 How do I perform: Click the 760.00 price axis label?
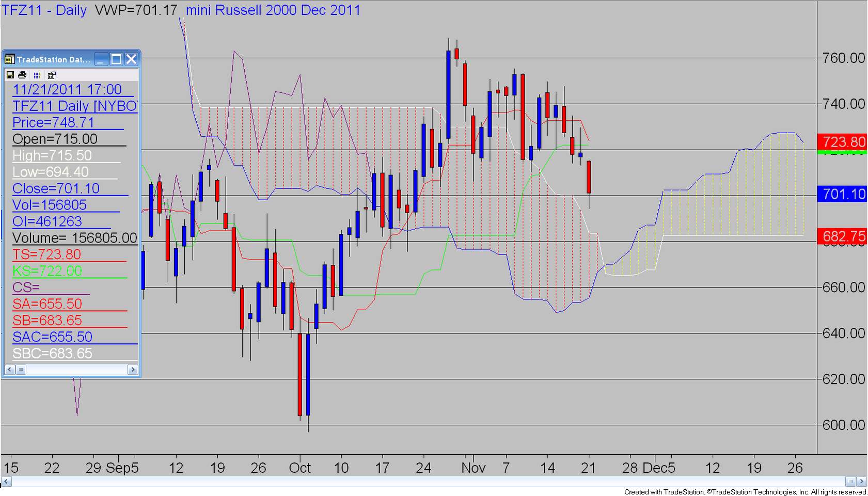[x=844, y=58]
